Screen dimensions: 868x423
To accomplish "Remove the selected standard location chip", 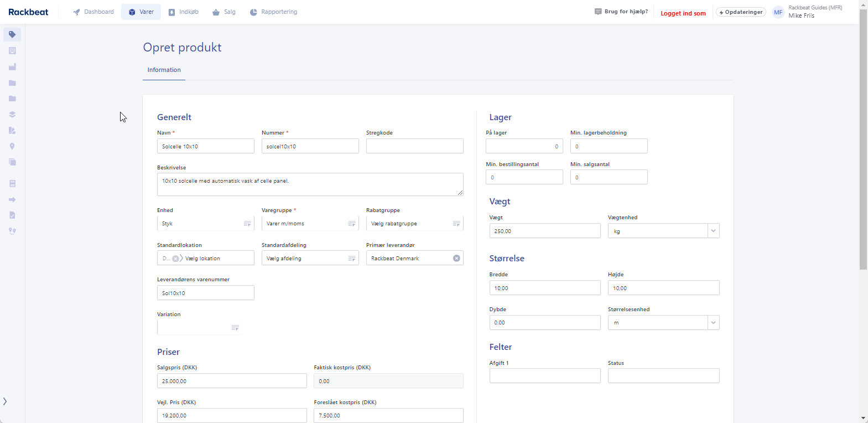I will click(175, 259).
